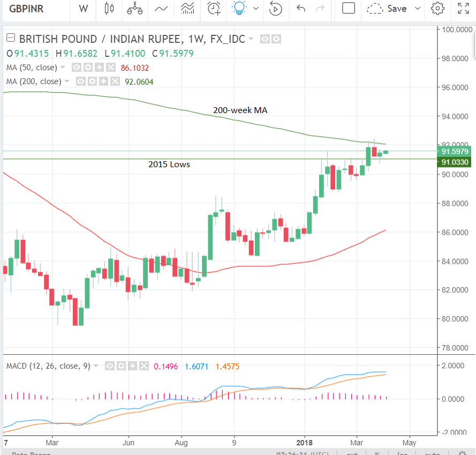Add indicator on MACD plus icon
Image resolution: width=476 pixels, height=455 pixels.
(x=133, y=366)
